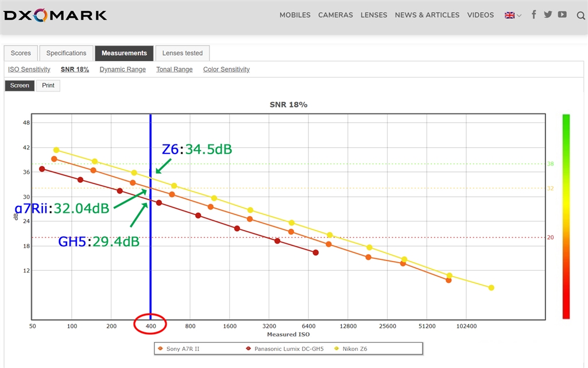This screenshot has height=368, width=588.
Task: Open Facebook icon in header
Action: pyautogui.click(x=533, y=14)
